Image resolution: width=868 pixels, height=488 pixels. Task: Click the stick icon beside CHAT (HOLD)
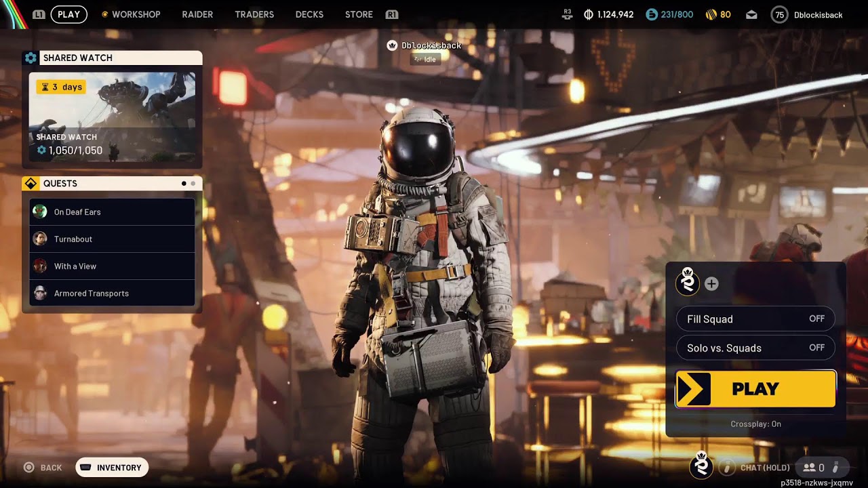(727, 468)
